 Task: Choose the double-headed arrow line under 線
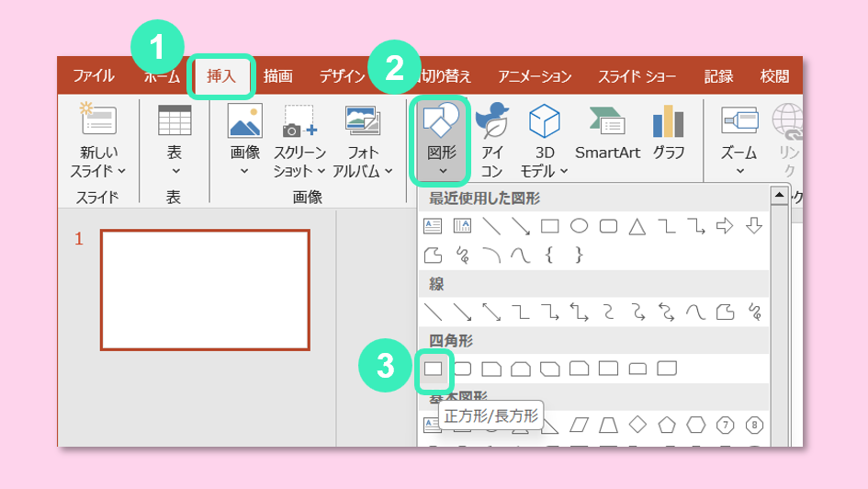[491, 313]
